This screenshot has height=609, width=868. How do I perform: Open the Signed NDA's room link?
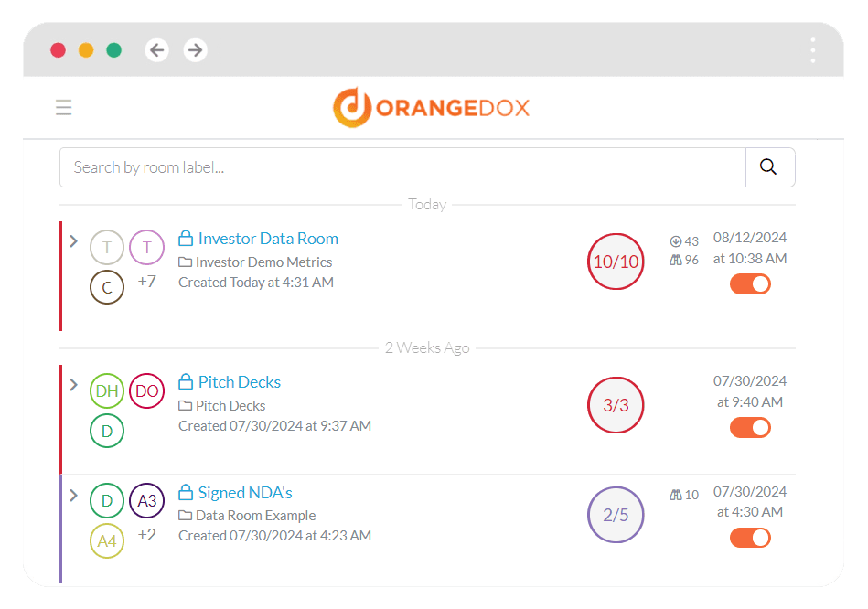coord(245,493)
